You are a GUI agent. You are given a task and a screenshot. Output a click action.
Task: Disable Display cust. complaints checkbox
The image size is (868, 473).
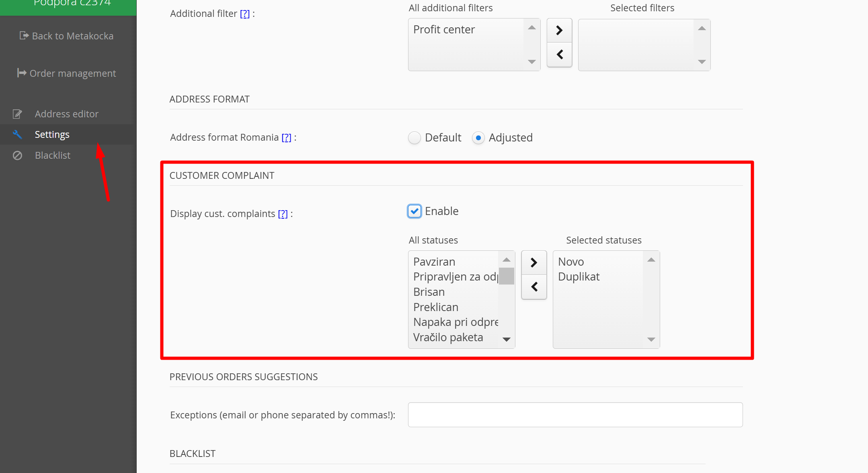pos(414,211)
